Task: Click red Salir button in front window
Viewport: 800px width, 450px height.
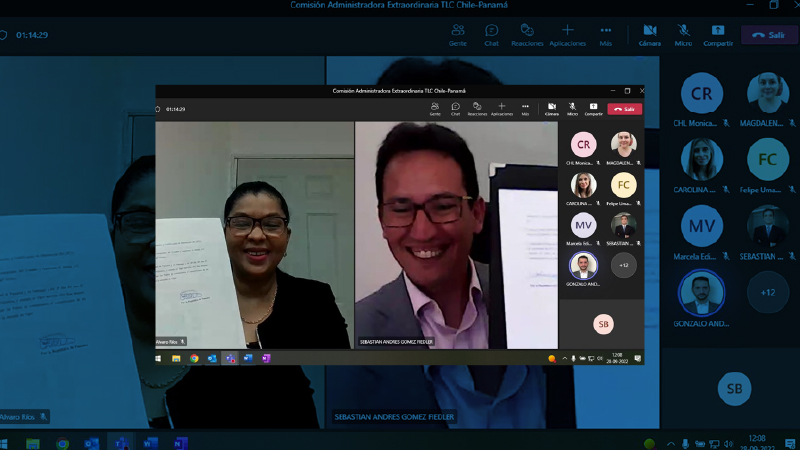Action: pyautogui.click(x=624, y=109)
